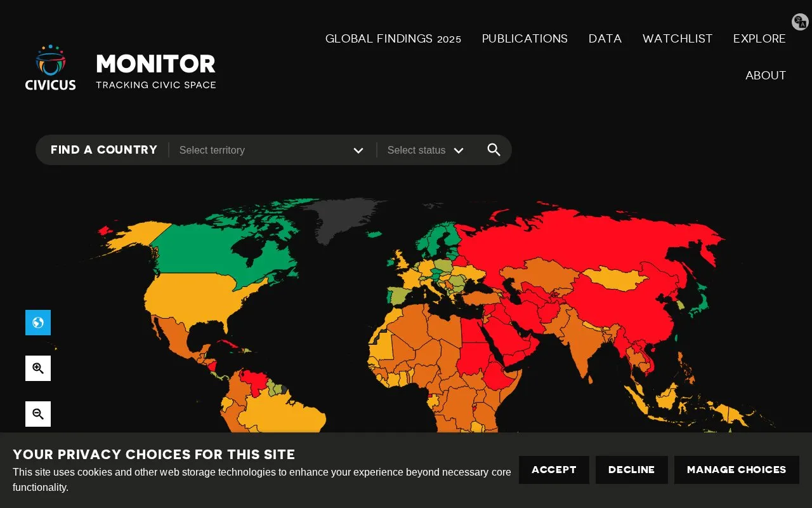Click the CIVICUS logo icon
The image size is (812, 508).
51,67
